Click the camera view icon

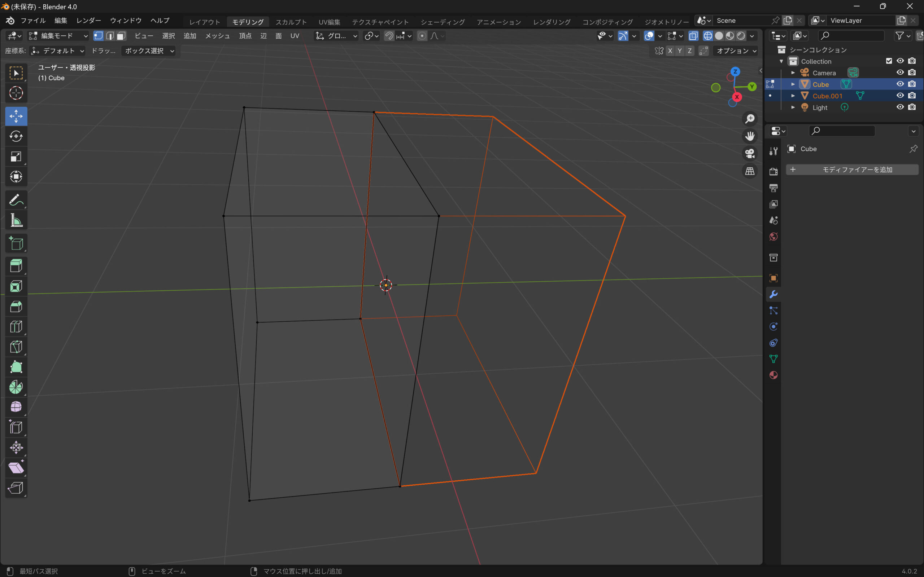(x=750, y=153)
